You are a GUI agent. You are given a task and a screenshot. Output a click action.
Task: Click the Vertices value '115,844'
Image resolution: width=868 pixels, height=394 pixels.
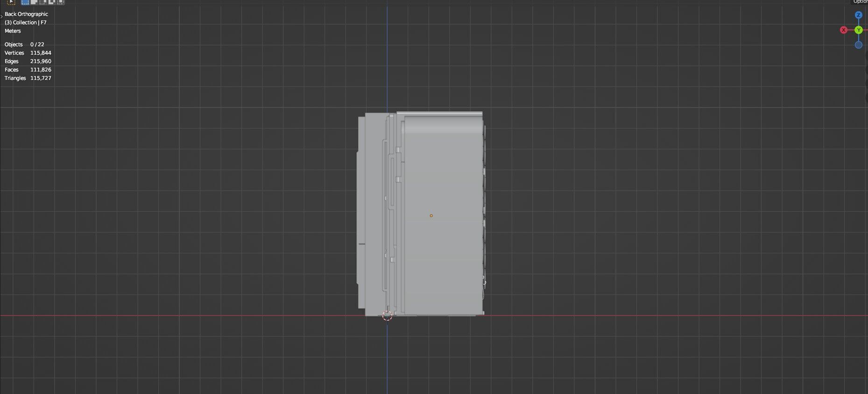point(41,53)
